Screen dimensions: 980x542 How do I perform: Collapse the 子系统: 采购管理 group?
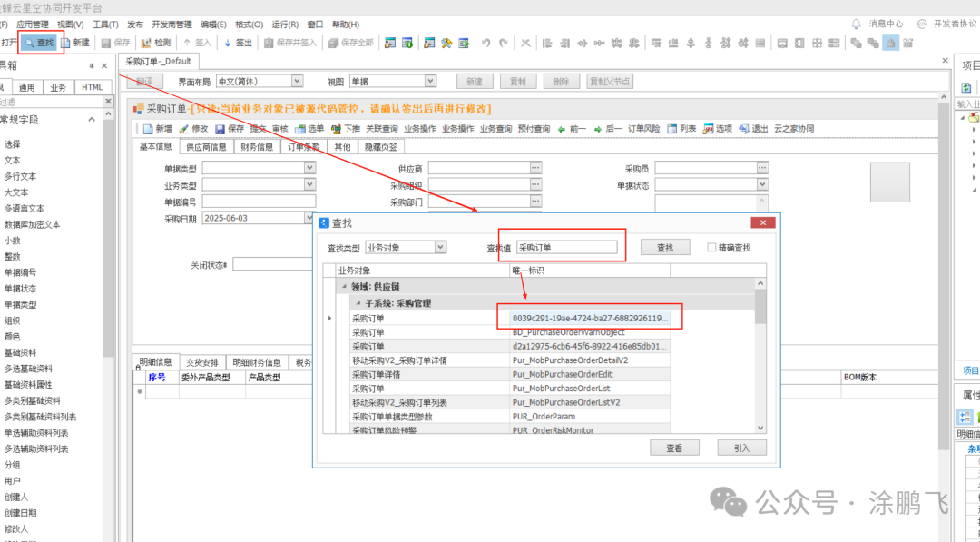point(358,303)
